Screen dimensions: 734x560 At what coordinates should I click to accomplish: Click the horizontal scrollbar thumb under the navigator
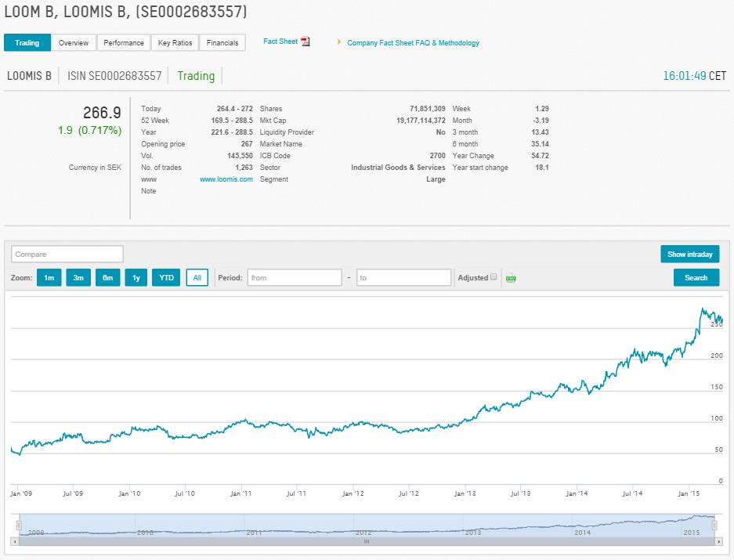pyautogui.click(x=367, y=542)
